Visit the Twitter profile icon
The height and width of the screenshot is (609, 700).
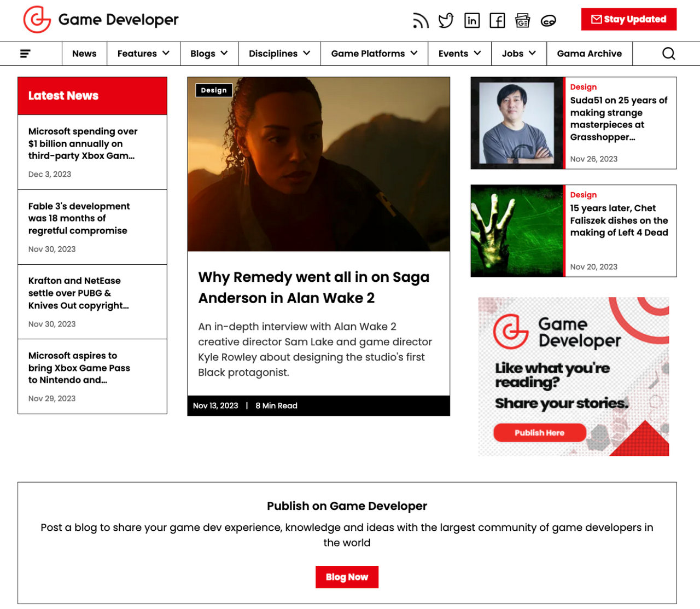[446, 21]
